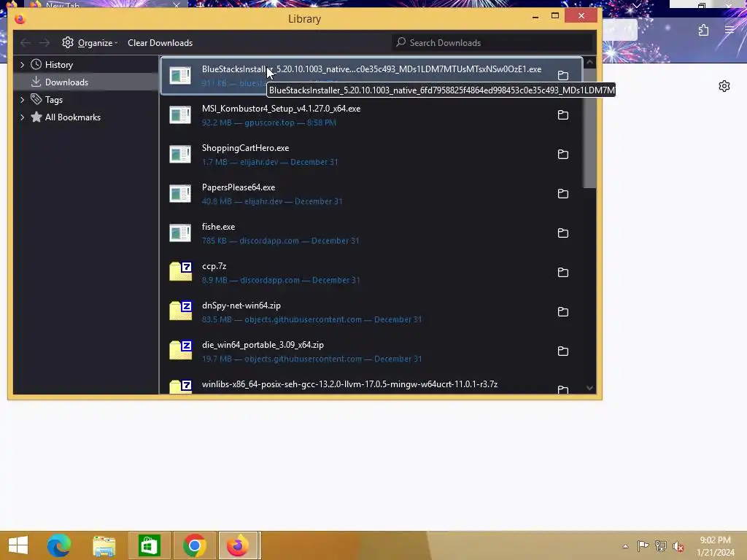Viewport: 747px width, 560px height.
Task: Select the dnSpy-net-win64.zip download entry
Action: click(x=371, y=312)
